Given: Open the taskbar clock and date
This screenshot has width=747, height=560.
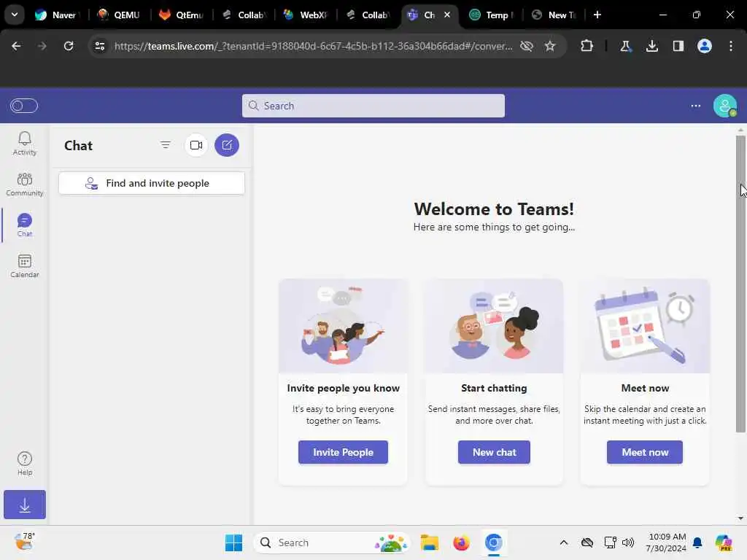Looking at the screenshot, I should point(665,542).
